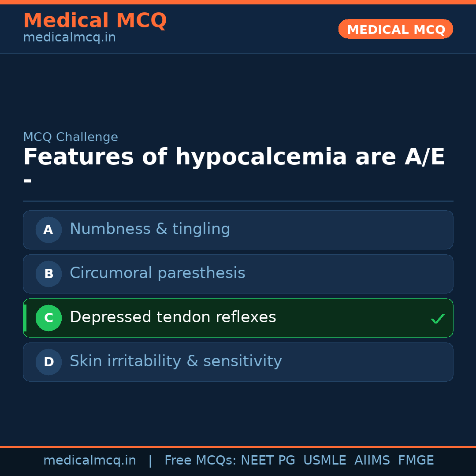
Task: Visit medicalmcq.in link under the title
Action: click(x=69, y=38)
